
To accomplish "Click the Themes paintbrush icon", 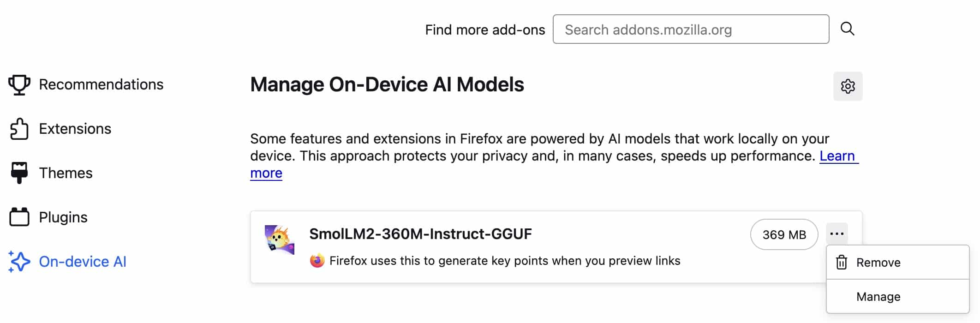I will pyautogui.click(x=19, y=173).
